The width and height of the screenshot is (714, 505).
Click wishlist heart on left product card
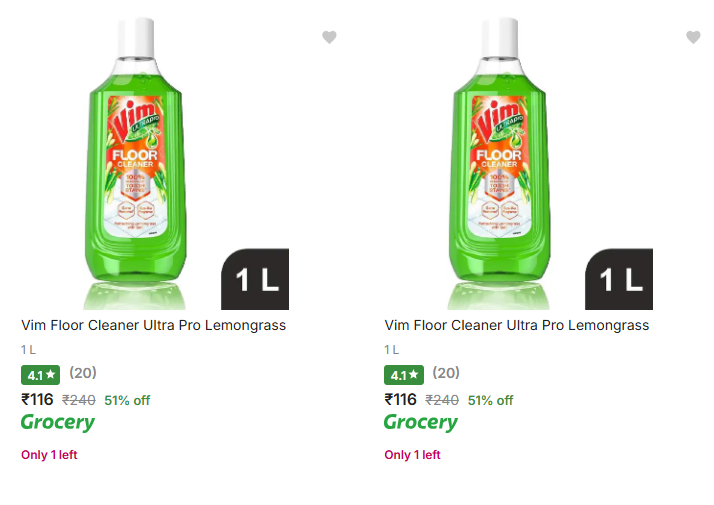tap(329, 37)
